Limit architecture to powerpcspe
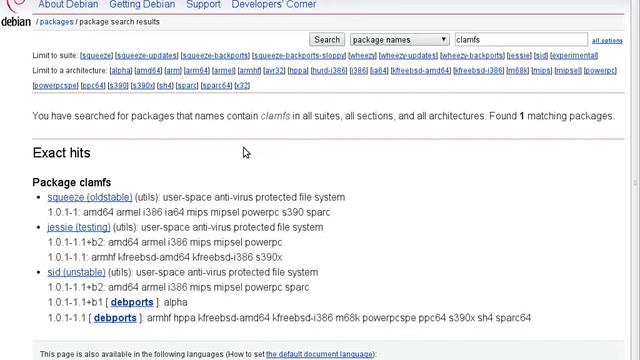 (x=56, y=86)
